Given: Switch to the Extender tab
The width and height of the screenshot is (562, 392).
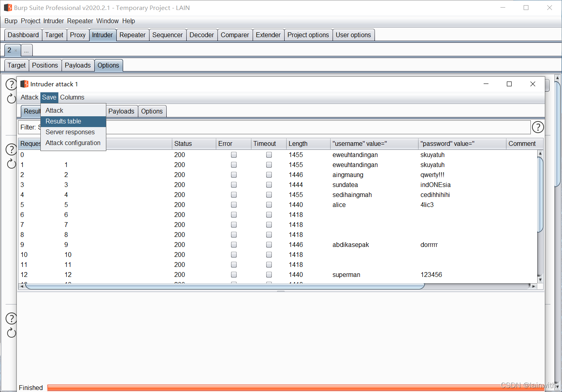Looking at the screenshot, I should point(268,35).
